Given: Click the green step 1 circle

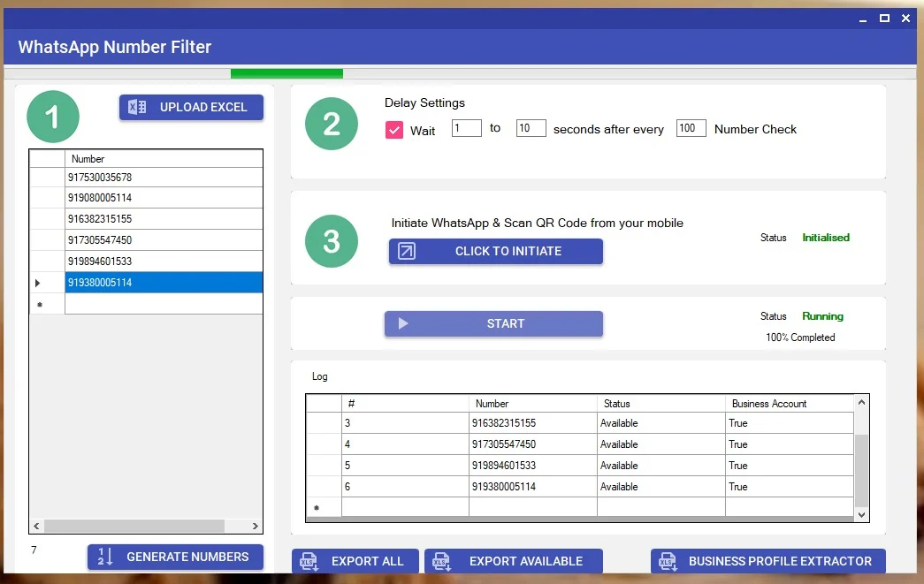Looking at the screenshot, I should coord(53,117).
